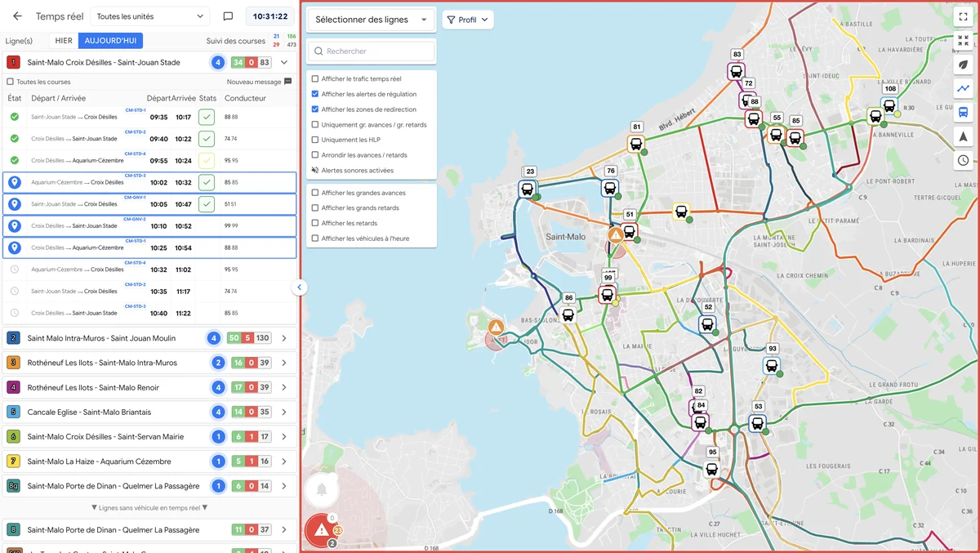Image resolution: width=980 pixels, height=553 pixels.
Task: Enable Uniquement les HLP option
Action: point(315,140)
